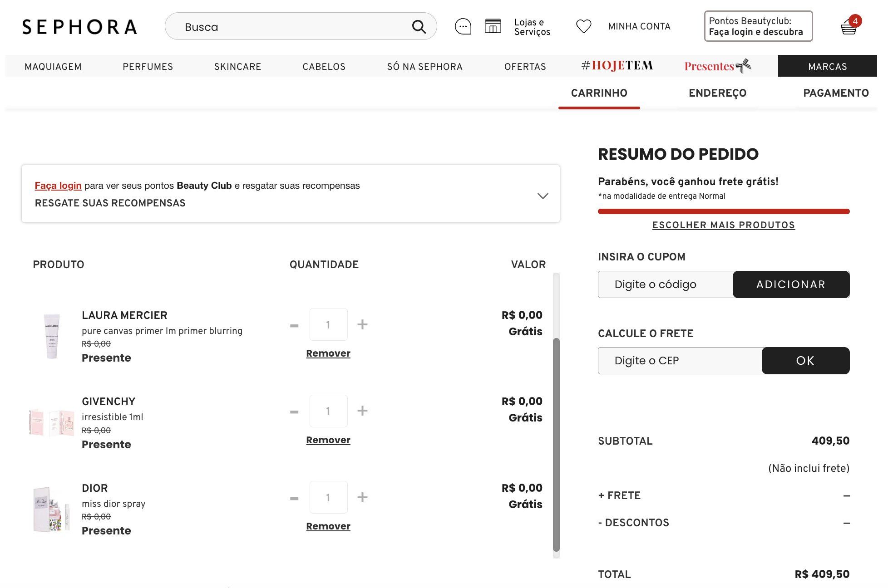888x588 pixels.
Task: Click the GIVENCHY brand name
Action: click(x=109, y=402)
